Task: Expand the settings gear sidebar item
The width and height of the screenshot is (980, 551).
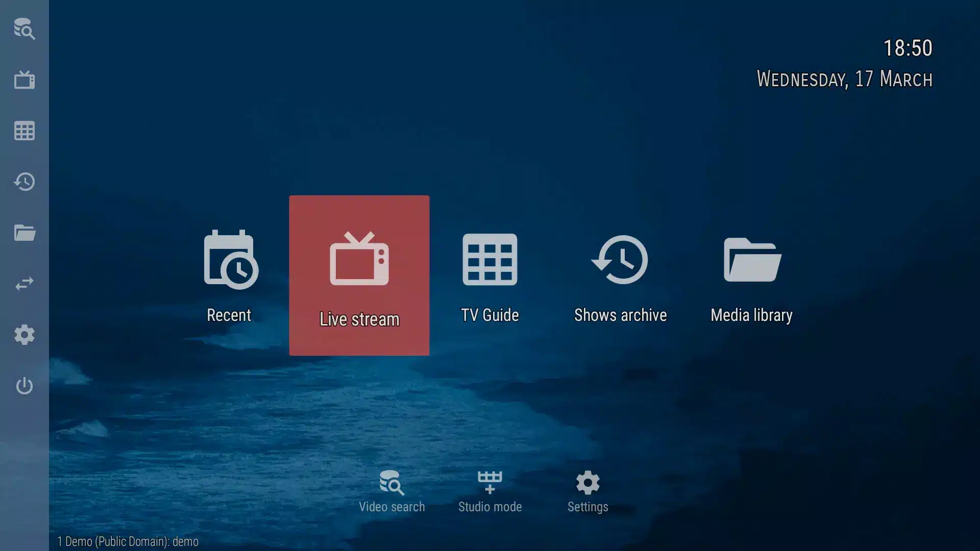Action: pos(24,335)
